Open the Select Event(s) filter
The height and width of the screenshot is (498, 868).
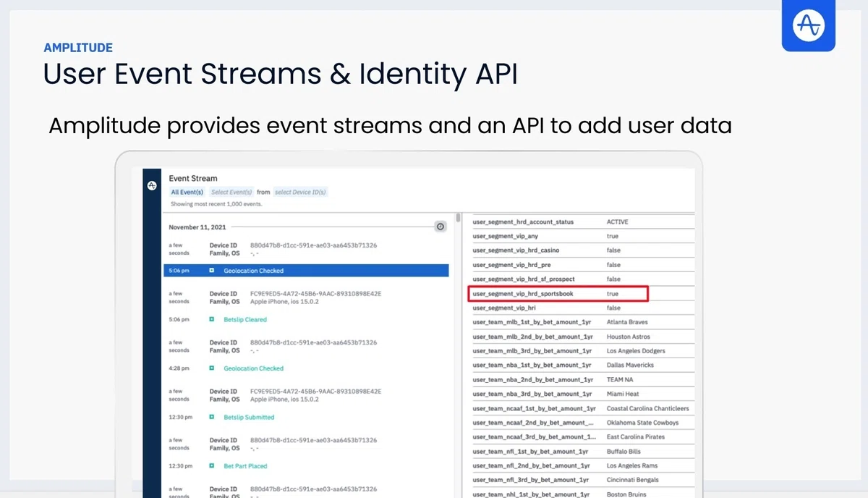coord(231,193)
